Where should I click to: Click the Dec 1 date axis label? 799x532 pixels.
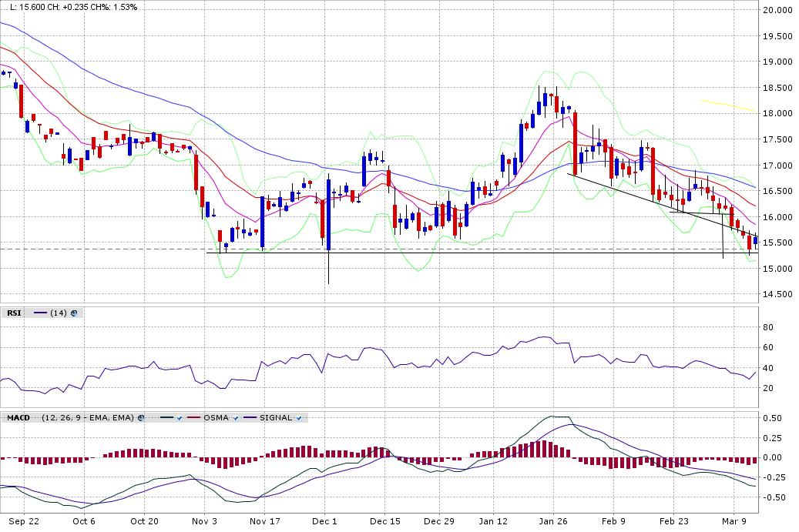324,521
